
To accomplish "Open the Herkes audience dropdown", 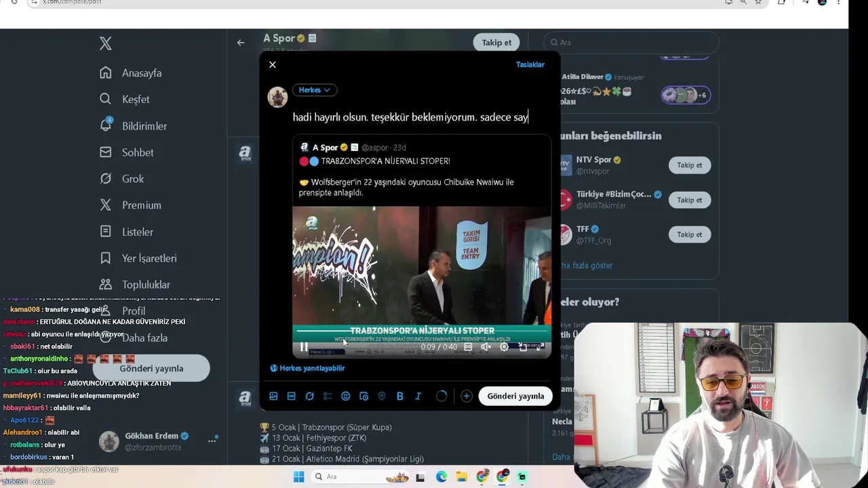I will pyautogui.click(x=314, y=90).
